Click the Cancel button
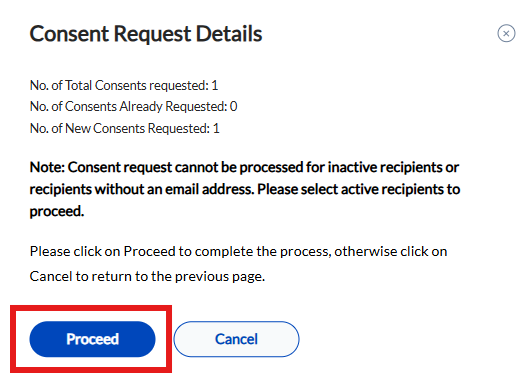532x374 pixels. [236, 339]
